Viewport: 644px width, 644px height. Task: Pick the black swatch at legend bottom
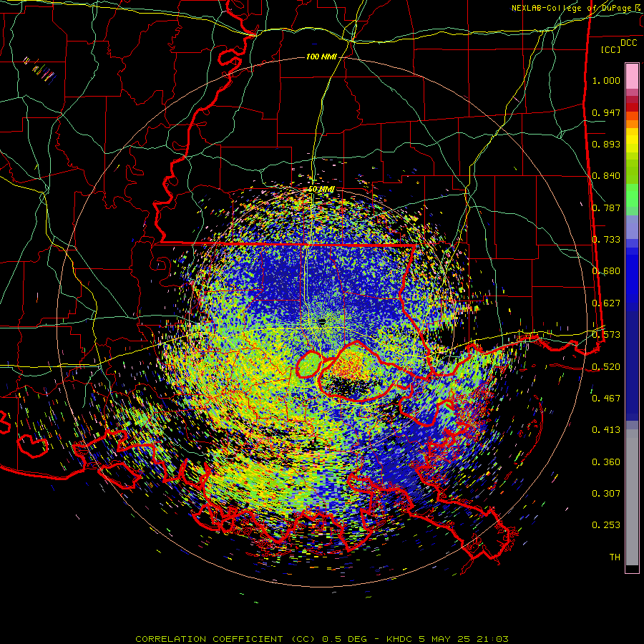point(632,569)
